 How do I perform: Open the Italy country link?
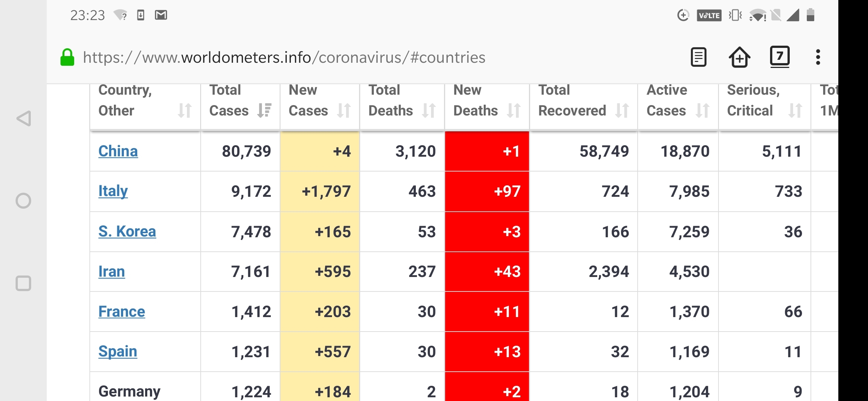coord(113,191)
